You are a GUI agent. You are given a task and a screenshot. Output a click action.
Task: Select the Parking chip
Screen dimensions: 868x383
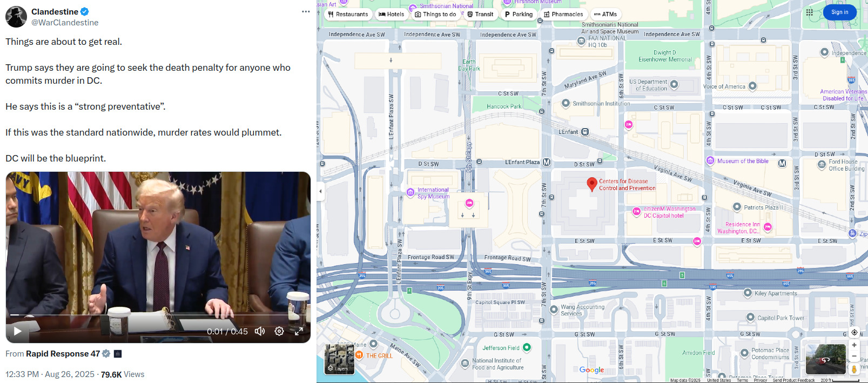[x=519, y=14]
